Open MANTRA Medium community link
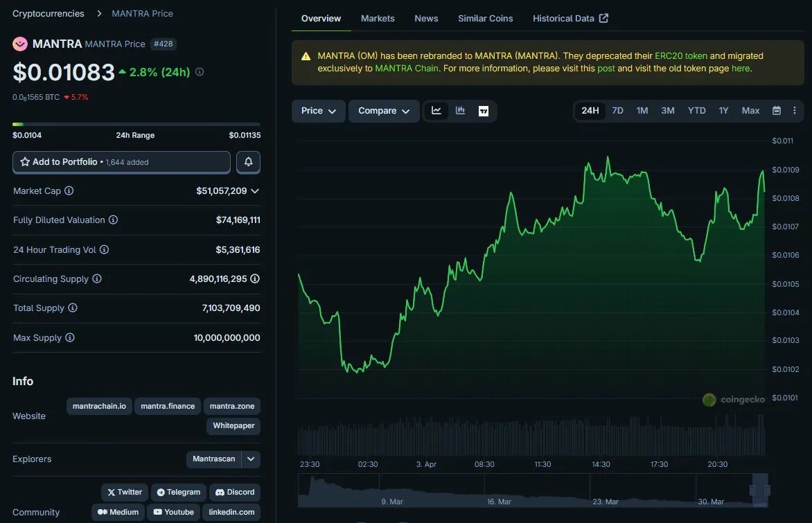The width and height of the screenshot is (812, 523). coord(118,512)
